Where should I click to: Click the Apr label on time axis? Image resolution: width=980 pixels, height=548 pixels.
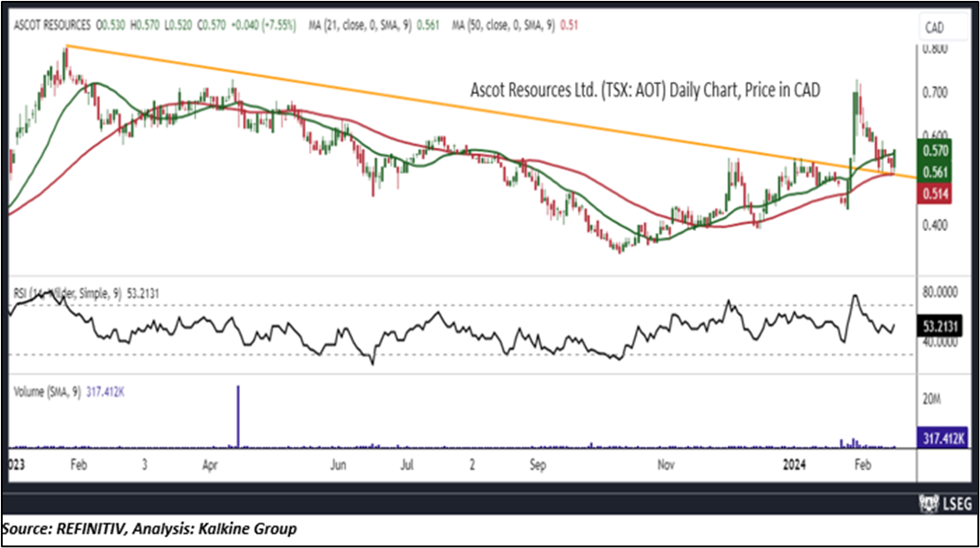point(210,465)
